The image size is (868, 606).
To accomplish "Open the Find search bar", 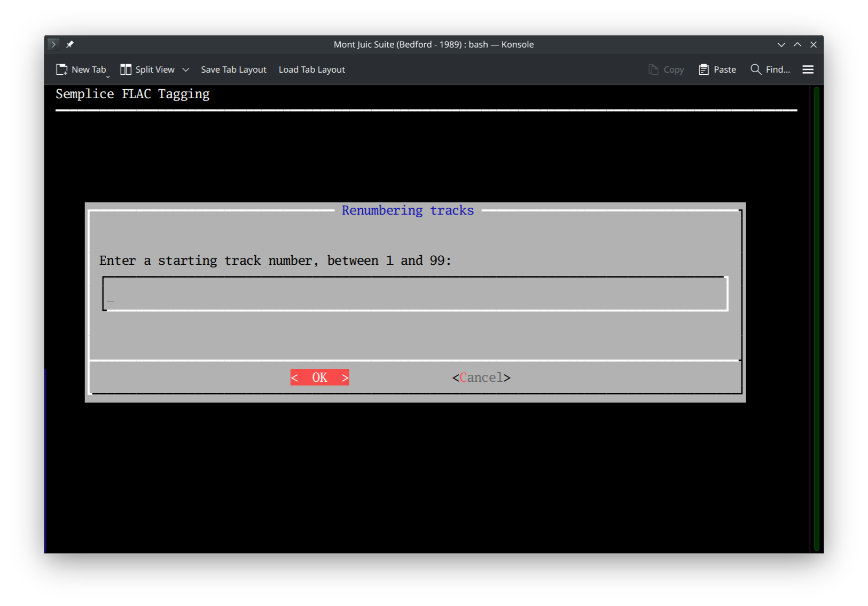I will click(771, 69).
